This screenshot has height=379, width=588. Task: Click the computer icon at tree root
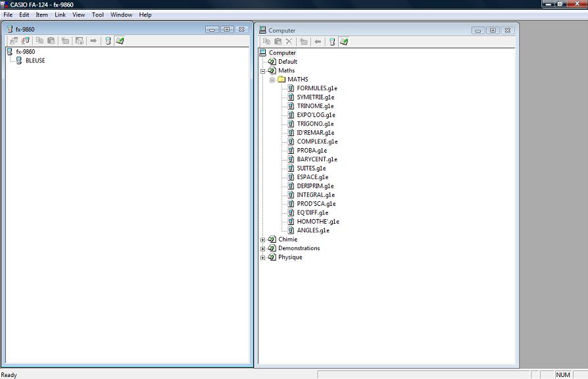point(263,53)
